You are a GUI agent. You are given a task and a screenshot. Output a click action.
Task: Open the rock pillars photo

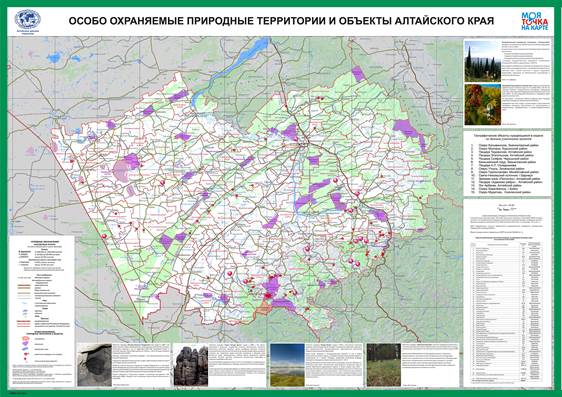coord(191,365)
